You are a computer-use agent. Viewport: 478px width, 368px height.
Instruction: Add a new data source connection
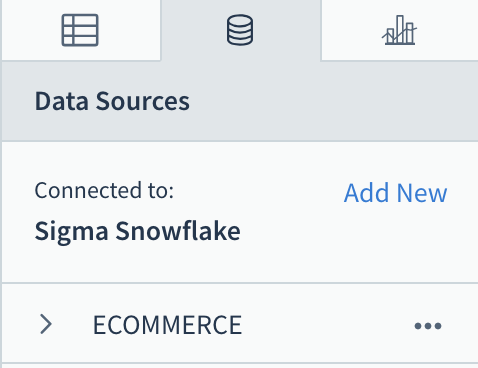click(x=395, y=193)
